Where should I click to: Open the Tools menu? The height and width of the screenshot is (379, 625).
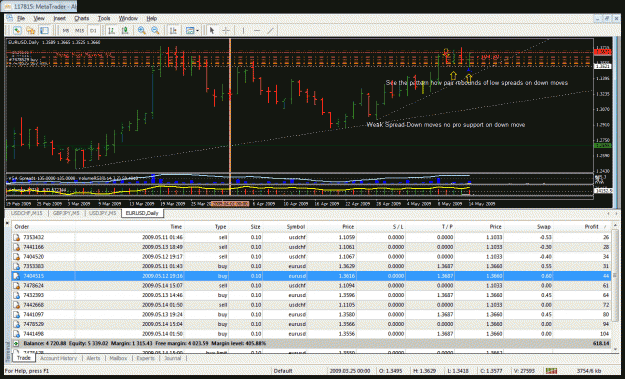(x=104, y=18)
